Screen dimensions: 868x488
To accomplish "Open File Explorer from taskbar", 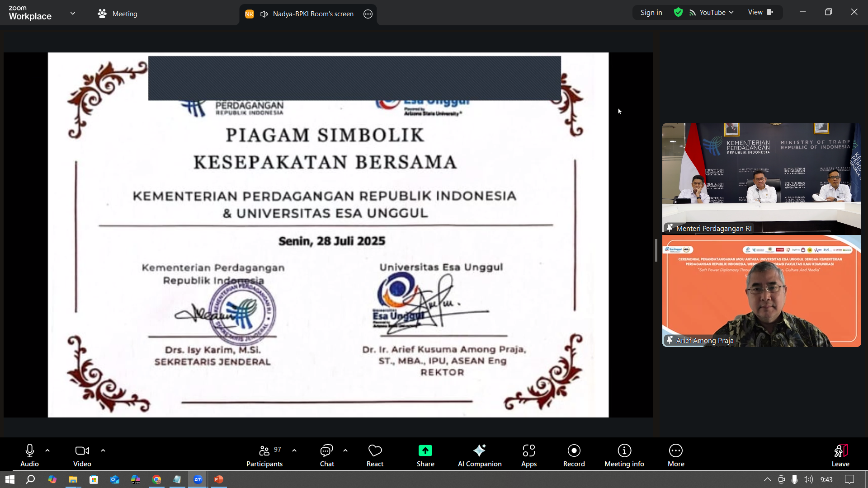I will [73, 479].
